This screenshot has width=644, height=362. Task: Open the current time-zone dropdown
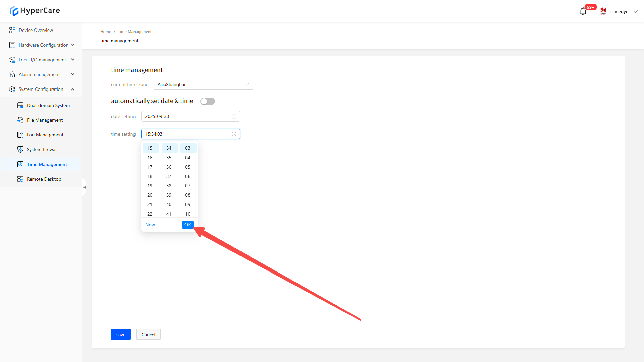(x=203, y=84)
